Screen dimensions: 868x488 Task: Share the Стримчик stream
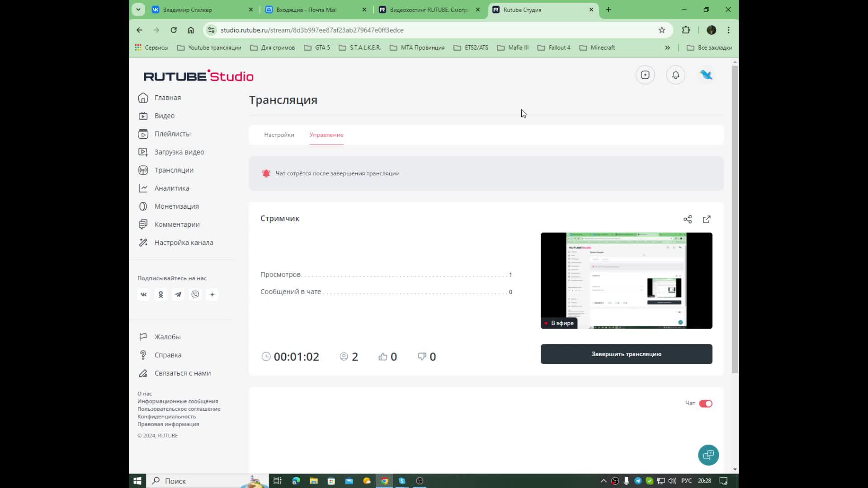[688, 219]
